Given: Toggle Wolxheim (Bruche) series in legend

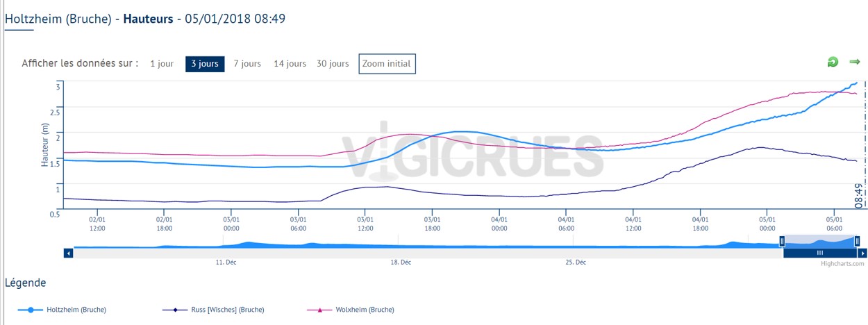Looking at the screenshot, I should pos(365,310).
